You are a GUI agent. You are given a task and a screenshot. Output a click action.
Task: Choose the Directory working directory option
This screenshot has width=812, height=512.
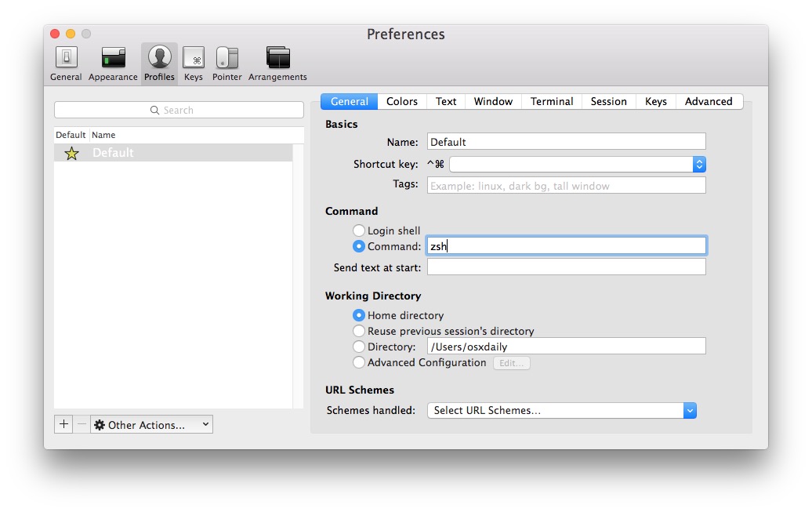click(x=359, y=347)
